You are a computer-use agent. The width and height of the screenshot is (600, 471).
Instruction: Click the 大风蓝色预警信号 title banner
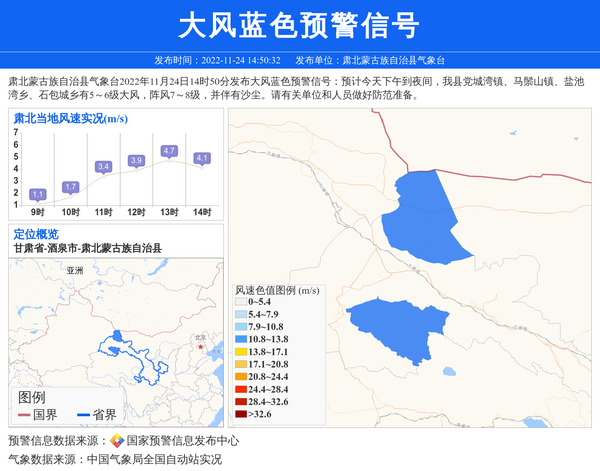tap(300, 26)
